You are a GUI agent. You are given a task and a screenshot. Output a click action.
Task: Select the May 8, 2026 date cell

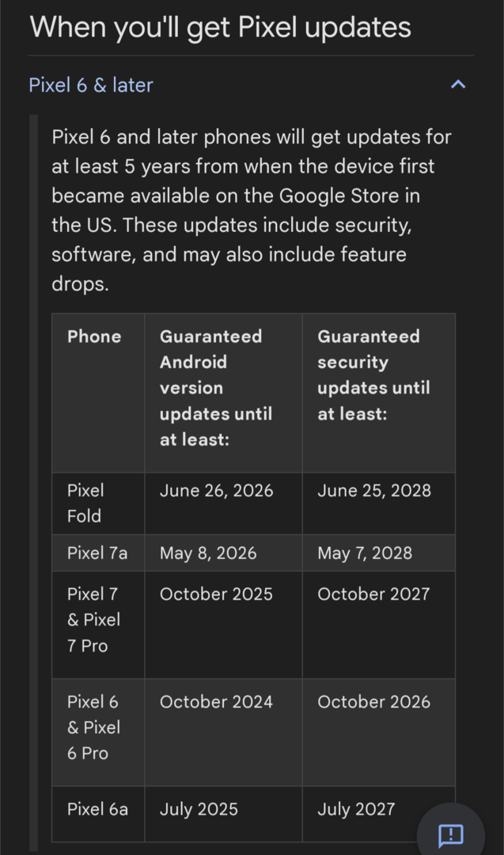coord(208,553)
